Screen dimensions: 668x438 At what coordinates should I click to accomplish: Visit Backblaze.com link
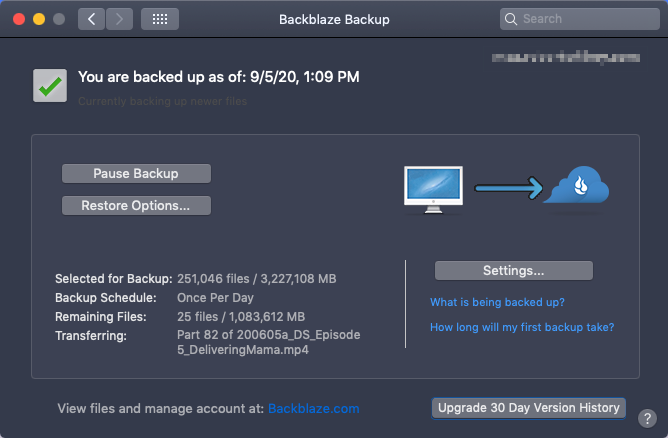pyautogui.click(x=314, y=409)
